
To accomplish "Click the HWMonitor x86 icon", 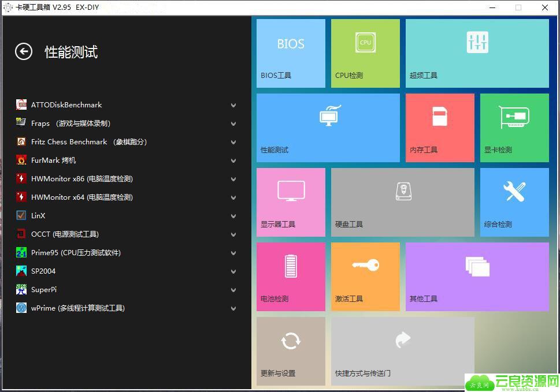I will pyautogui.click(x=21, y=178).
